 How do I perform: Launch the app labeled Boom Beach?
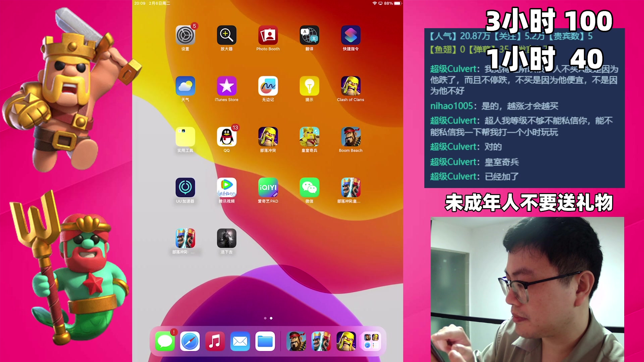351,137
